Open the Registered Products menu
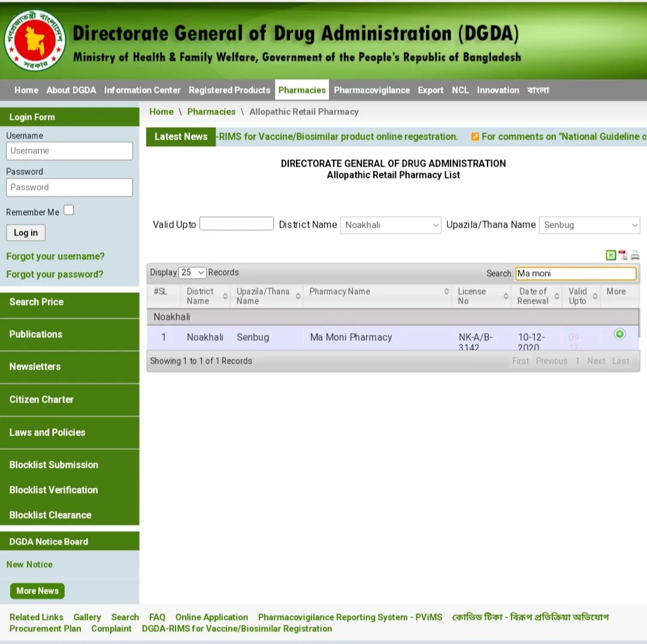 point(229,90)
